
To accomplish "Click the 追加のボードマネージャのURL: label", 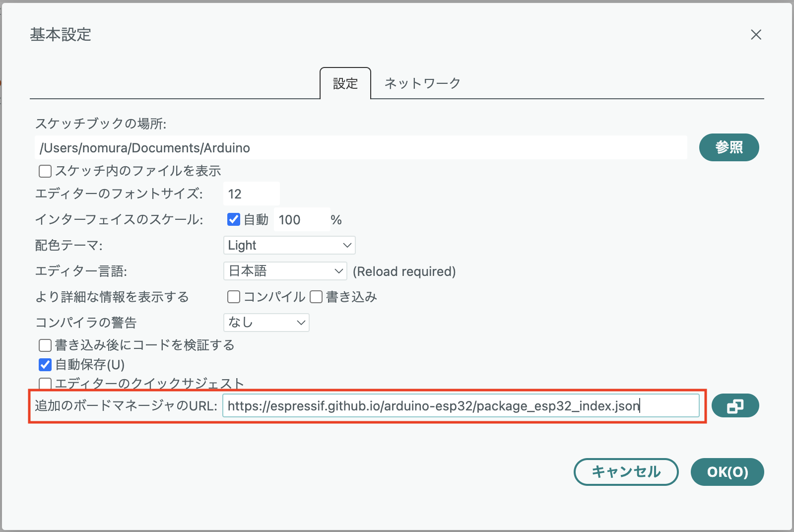I will [x=126, y=406].
